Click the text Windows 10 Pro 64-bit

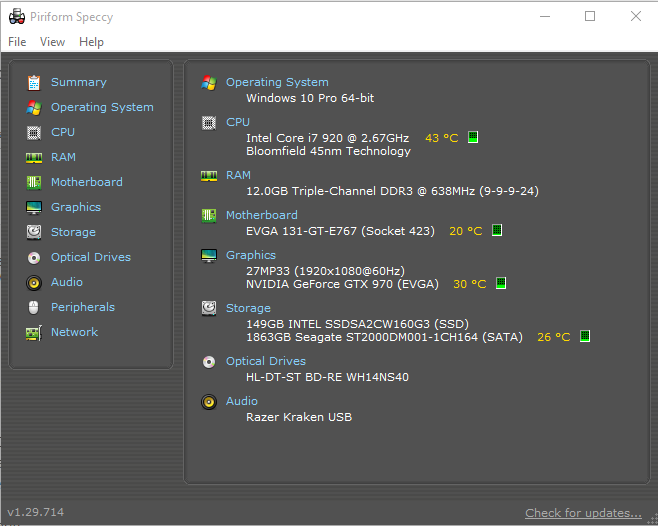(x=310, y=98)
